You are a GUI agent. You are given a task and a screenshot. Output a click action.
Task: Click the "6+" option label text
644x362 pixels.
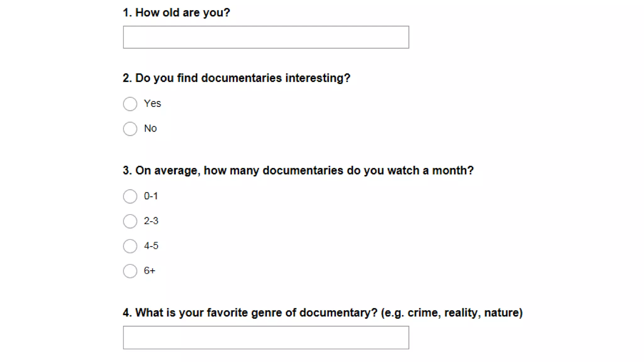click(x=150, y=271)
